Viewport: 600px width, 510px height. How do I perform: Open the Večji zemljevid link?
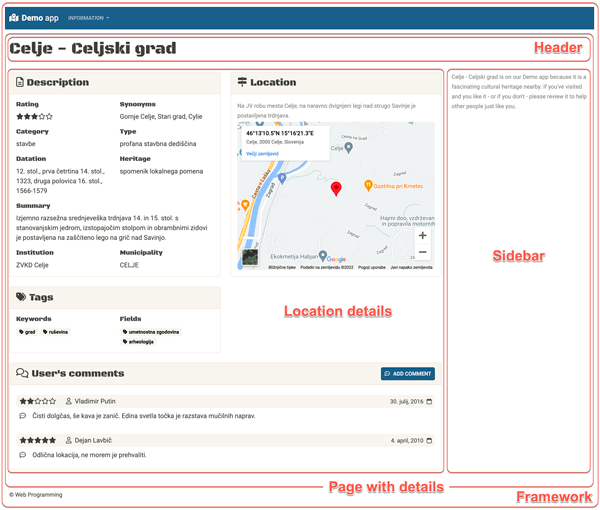pos(262,154)
